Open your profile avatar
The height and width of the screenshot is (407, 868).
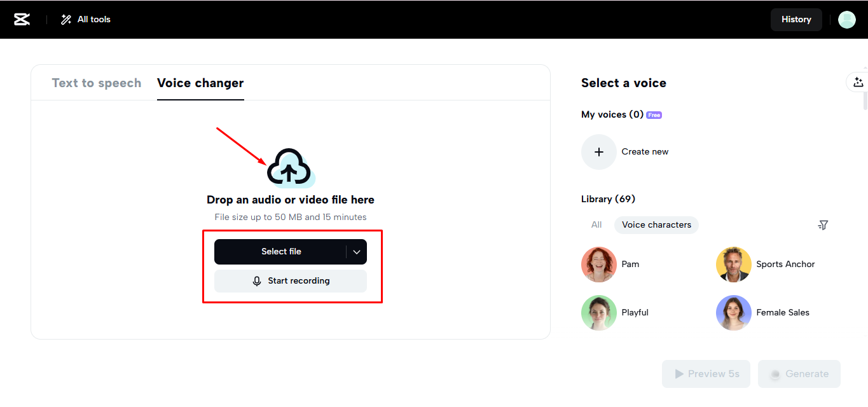(846, 19)
